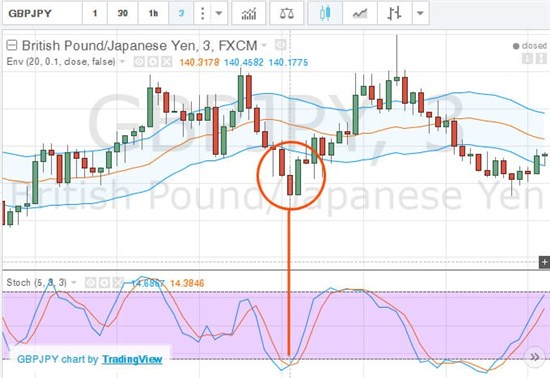Toggle visibility of the Stoch indicator
Viewport: 550px width, 378px height.
click(90, 282)
